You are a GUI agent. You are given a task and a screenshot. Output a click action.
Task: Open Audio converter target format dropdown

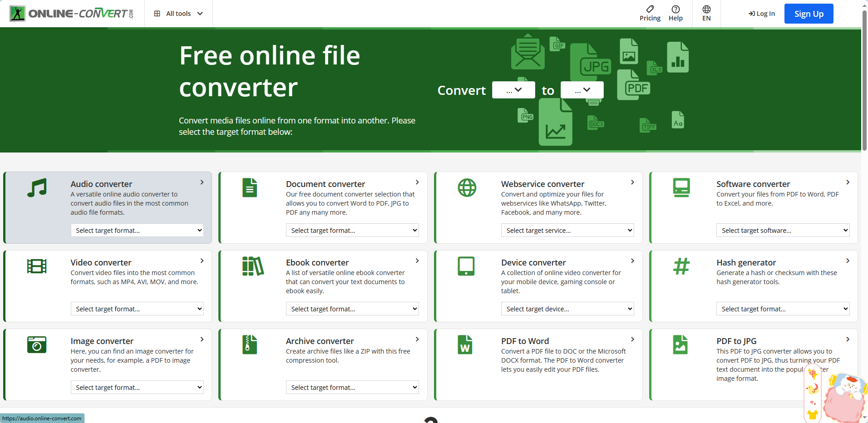click(137, 230)
